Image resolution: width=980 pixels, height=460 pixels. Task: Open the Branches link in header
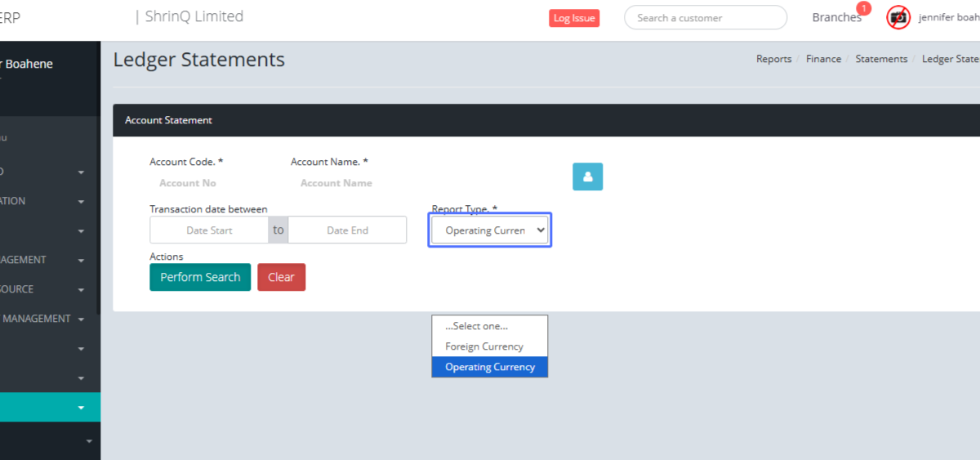click(835, 17)
